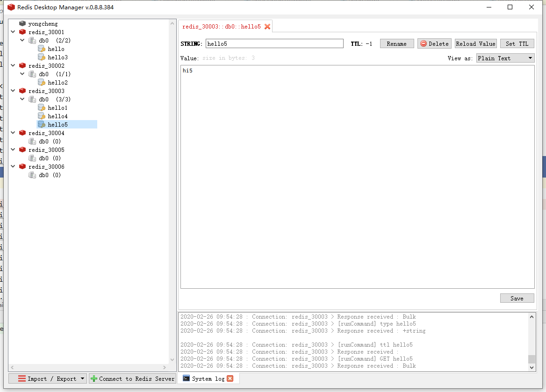Viewport: 546px width, 392px height.
Task: Select the hello3 key in the tree
Action: click(x=57, y=57)
